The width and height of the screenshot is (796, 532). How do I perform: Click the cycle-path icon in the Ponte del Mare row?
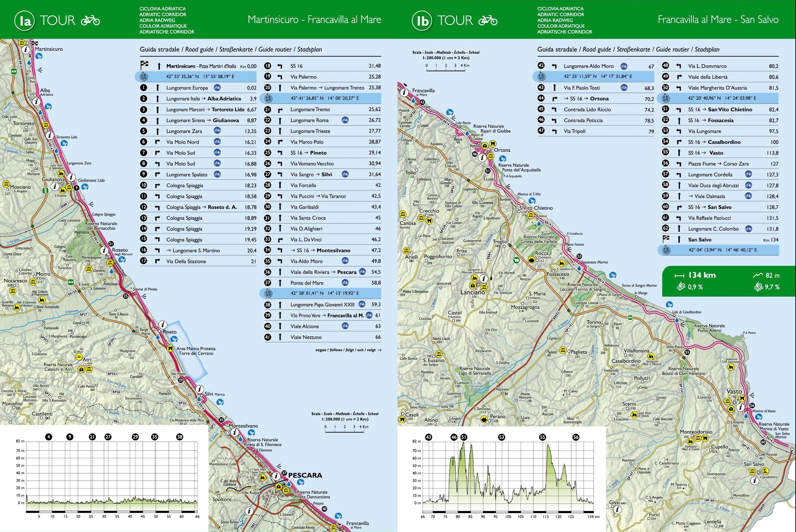coord(345,282)
